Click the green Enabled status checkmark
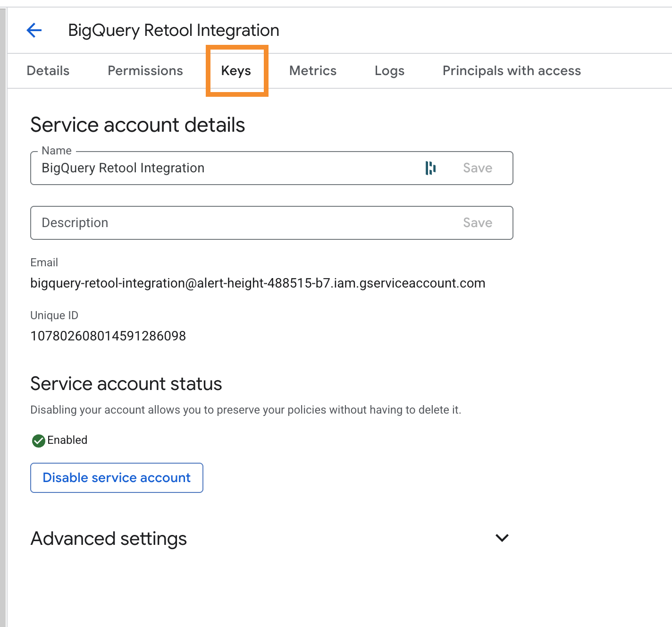 click(38, 441)
